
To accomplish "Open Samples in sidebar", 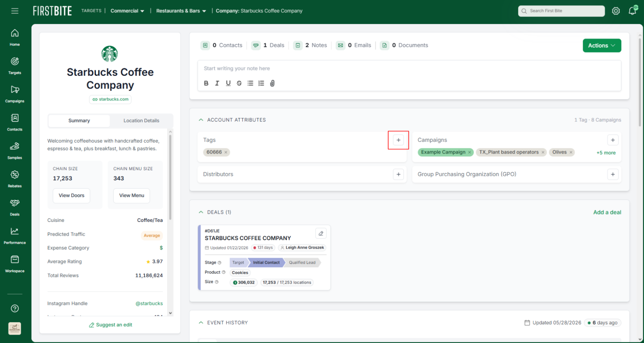I will 15,151.
